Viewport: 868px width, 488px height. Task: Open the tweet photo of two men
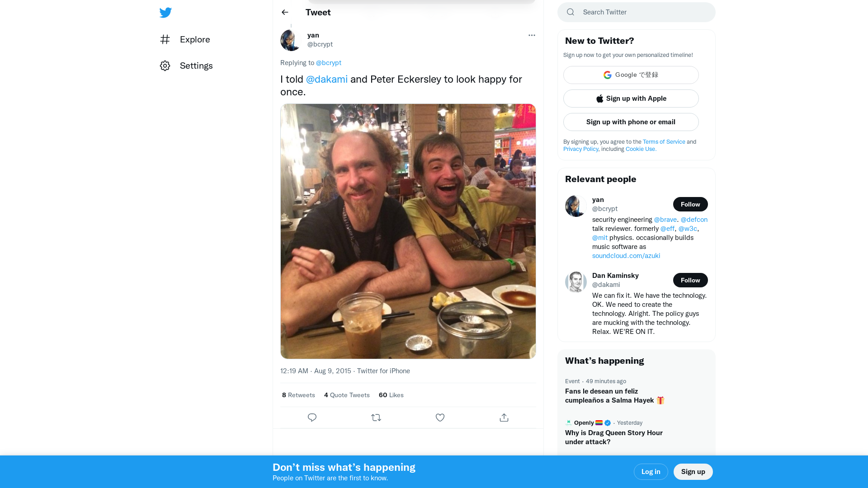(x=408, y=231)
